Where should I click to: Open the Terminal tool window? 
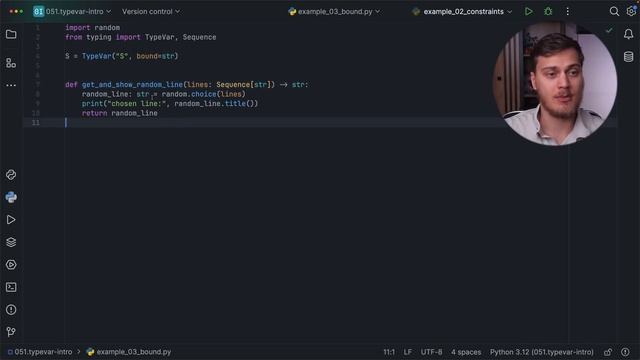pos(11,287)
